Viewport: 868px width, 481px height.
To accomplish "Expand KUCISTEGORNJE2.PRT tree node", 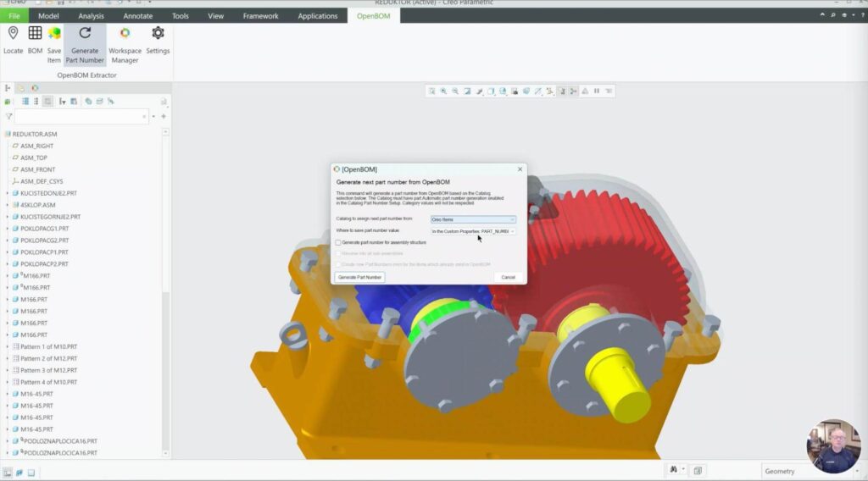I will coord(7,217).
